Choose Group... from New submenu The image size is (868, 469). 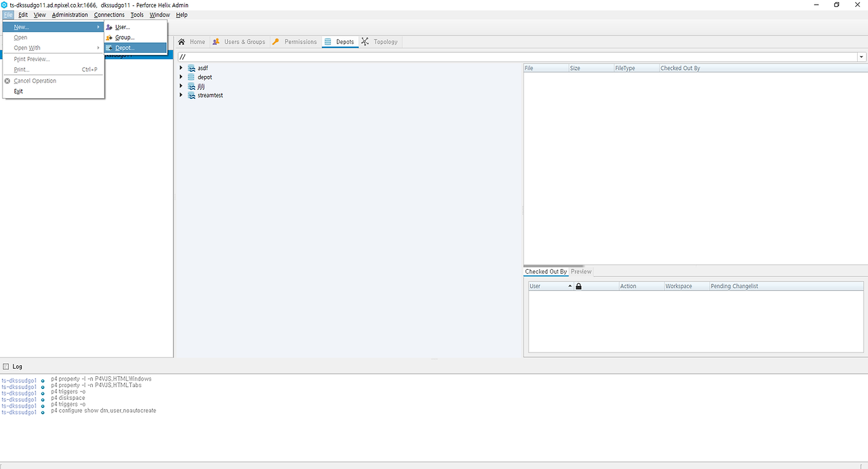point(136,37)
